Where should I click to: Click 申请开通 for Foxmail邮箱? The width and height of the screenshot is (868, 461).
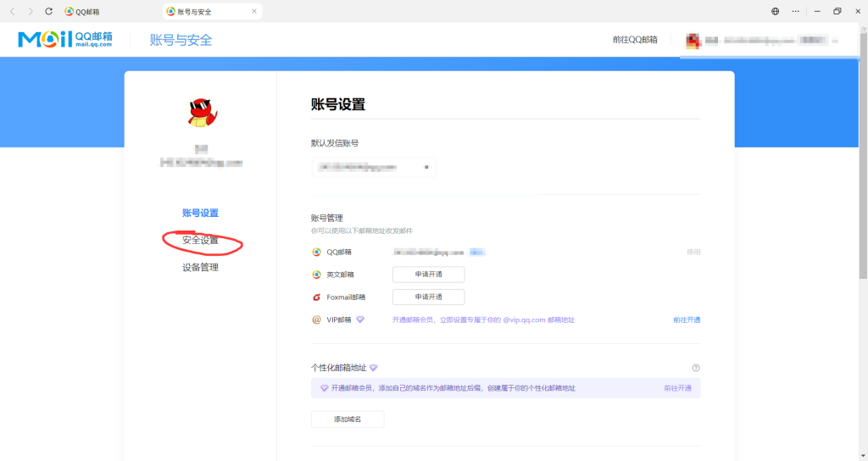click(428, 297)
